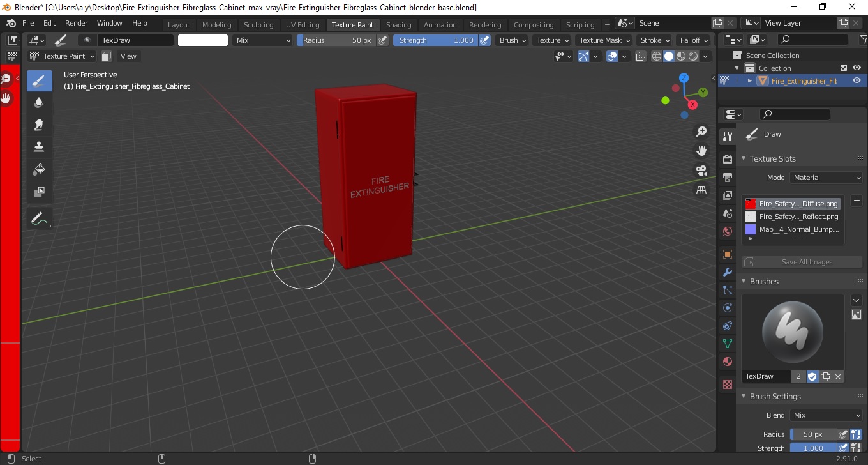This screenshot has height=465, width=868.
Task: Toggle X-Ray display button
Action: click(640, 56)
